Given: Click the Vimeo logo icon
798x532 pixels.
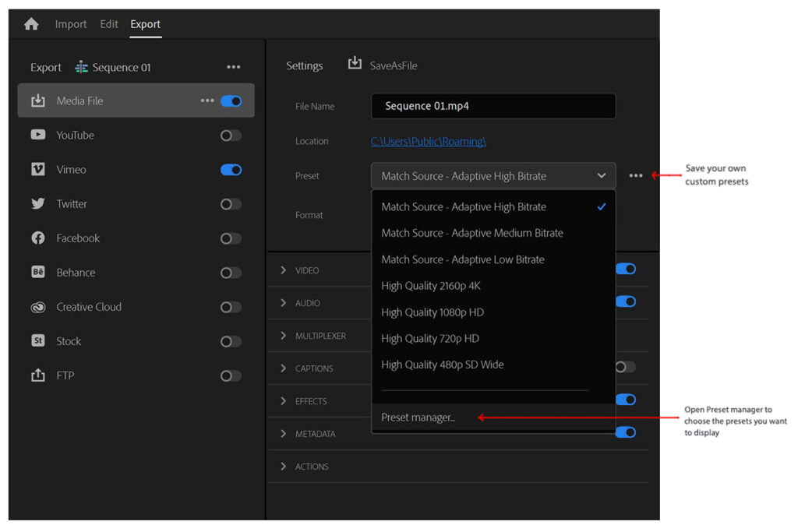Looking at the screenshot, I should tap(38, 169).
